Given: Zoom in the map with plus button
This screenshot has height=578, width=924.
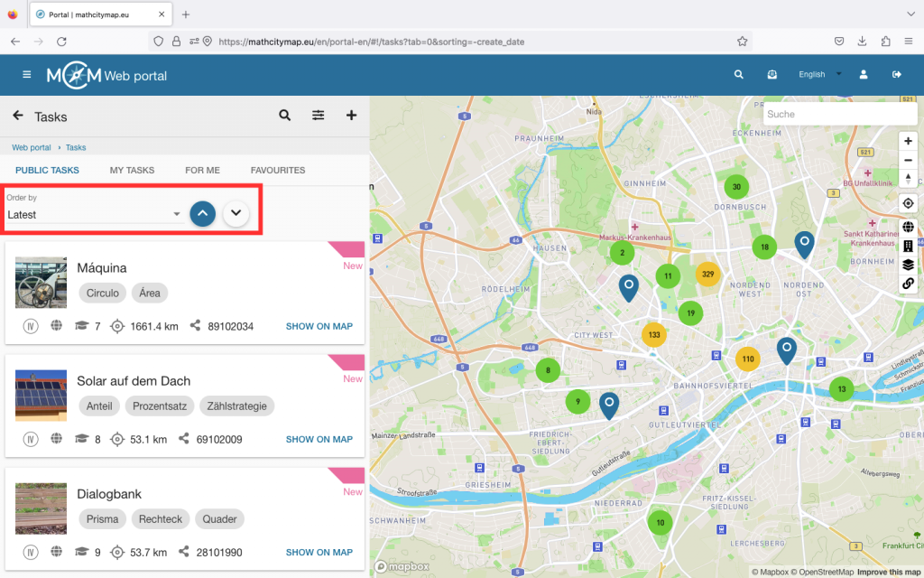Looking at the screenshot, I should pyautogui.click(x=908, y=141).
